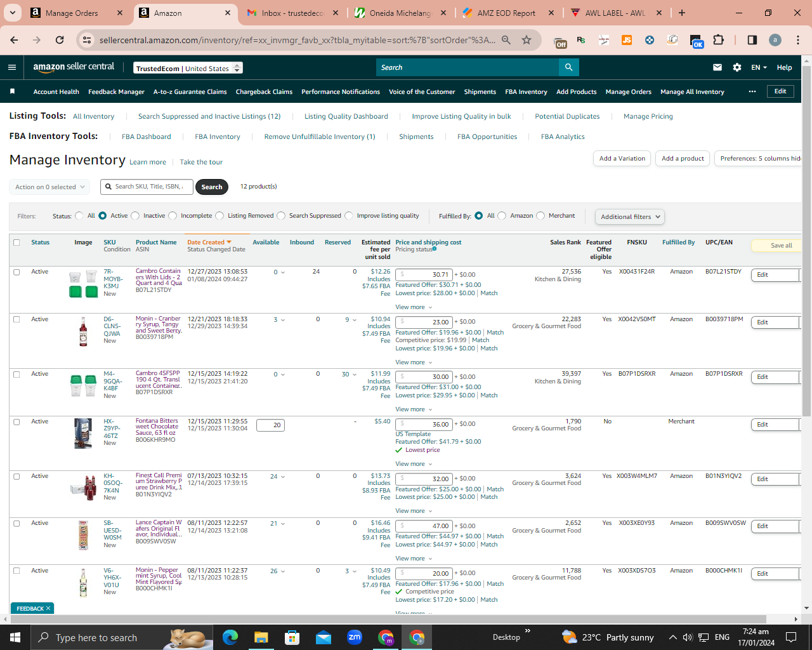
Task: Bookmark this page with the star icon
Action: (x=527, y=40)
